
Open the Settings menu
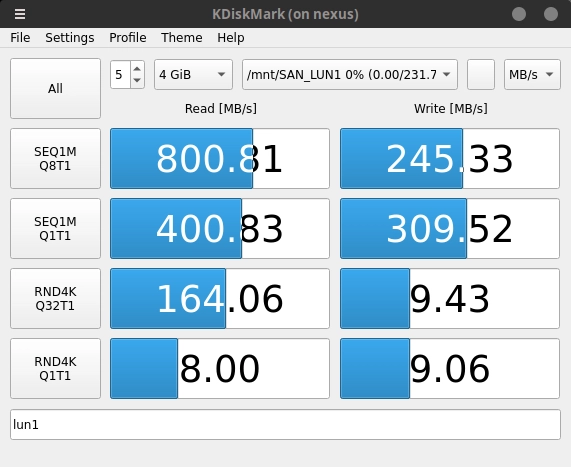click(70, 38)
